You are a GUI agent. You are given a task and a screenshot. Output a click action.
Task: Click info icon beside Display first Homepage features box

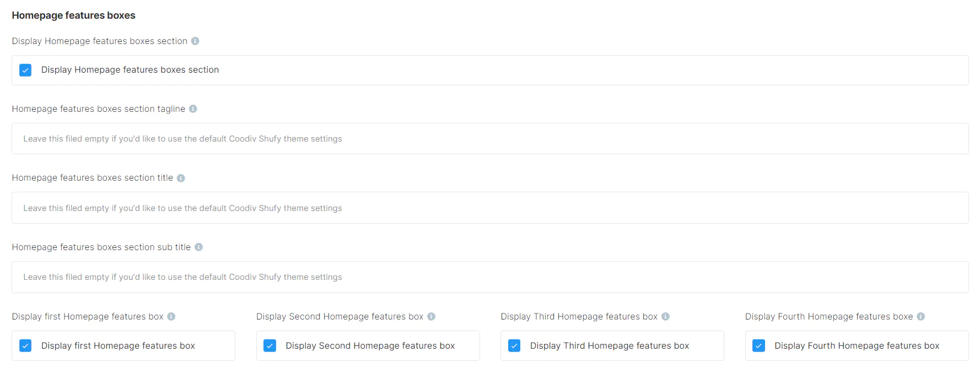point(171,317)
